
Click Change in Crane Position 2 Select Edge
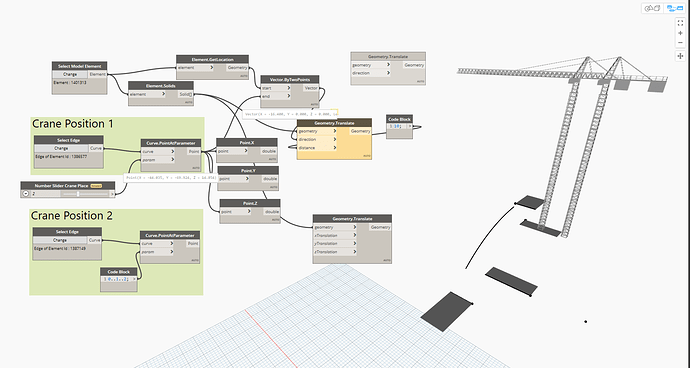pyautogui.click(x=60, y=240)
